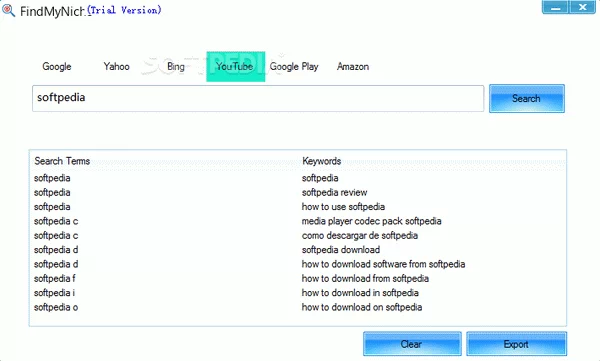600x361 pixels.
Task: Select keyword 'how to use softpedia'
Action: [343, 207]
